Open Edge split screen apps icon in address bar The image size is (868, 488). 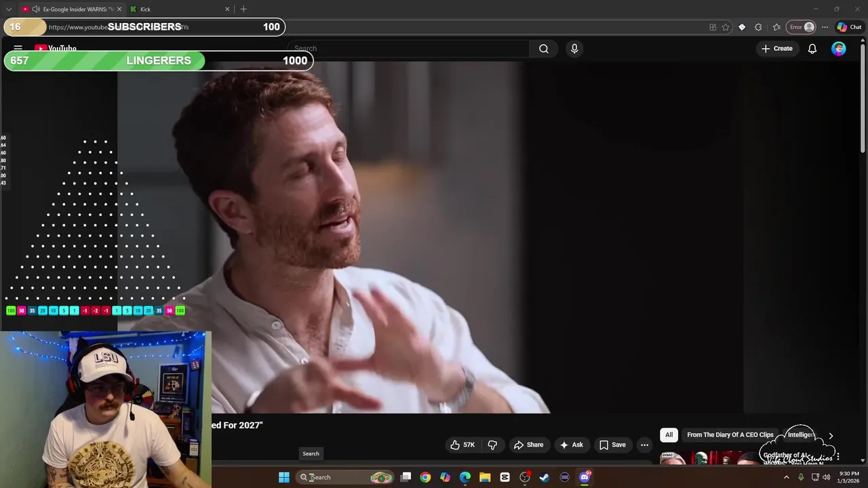[x=713, y=27]
